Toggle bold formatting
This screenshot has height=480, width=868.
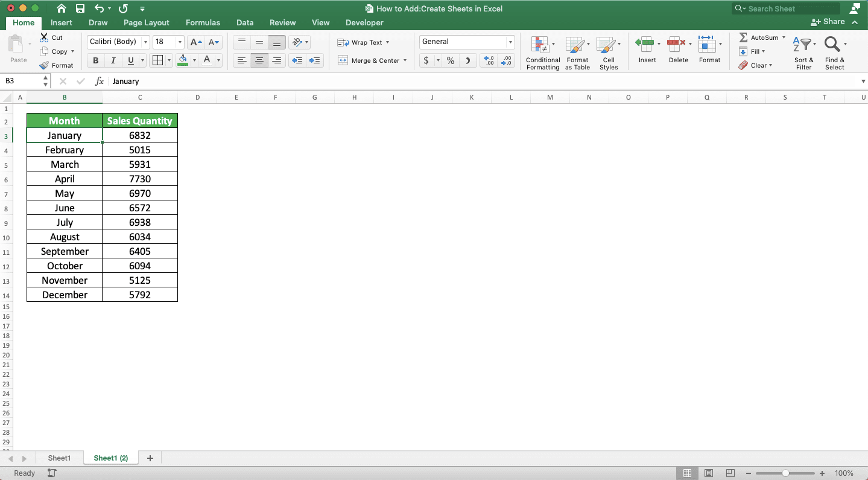pos(95,60)
